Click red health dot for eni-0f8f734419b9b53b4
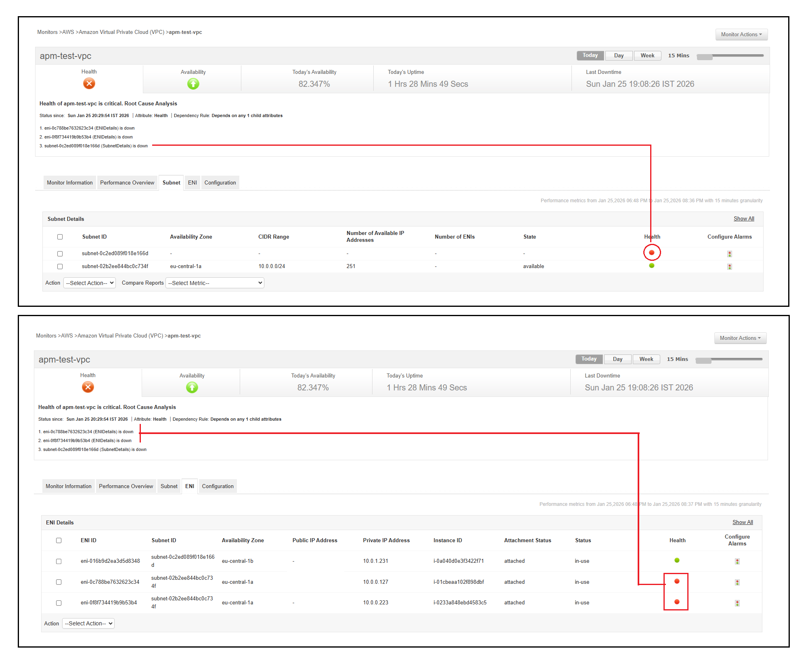This screenshot has width=812, height=671. click(x=677, y=602)
